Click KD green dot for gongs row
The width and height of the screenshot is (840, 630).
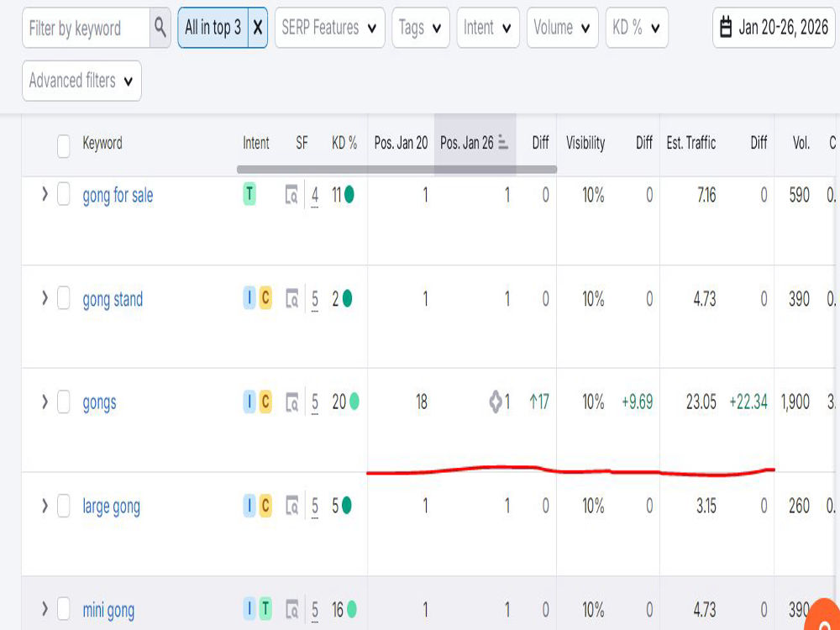click(x=354, y=402)
